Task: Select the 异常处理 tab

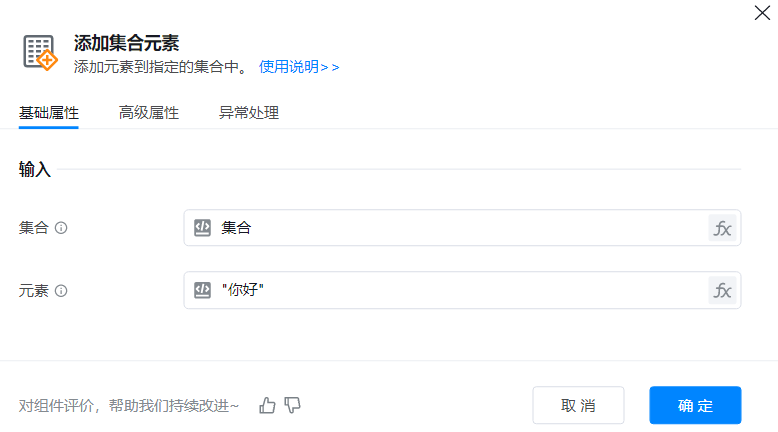Action: (x=248, y=113)
